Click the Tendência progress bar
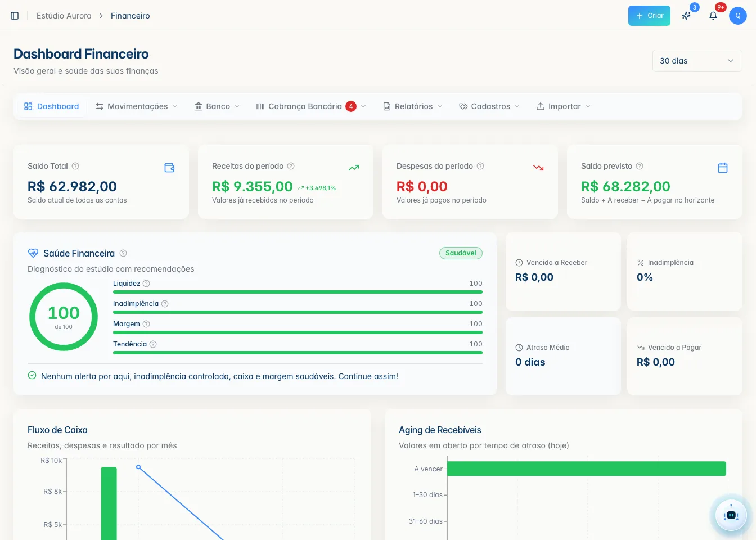This screenshot has width=756, height=540. (298, 353)
